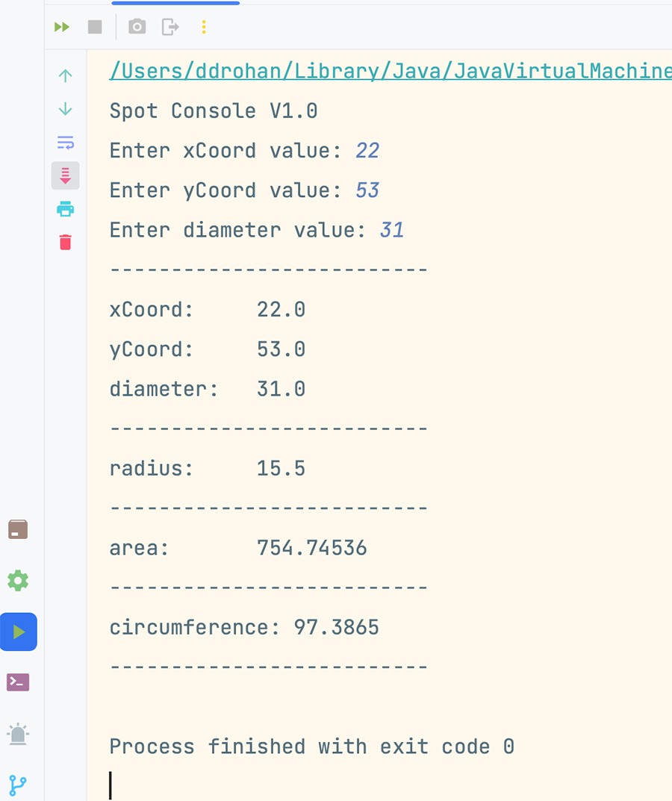Open the Terminal tool window
Image resolution: width=672 pixels, height=801 pixels.
[x=18, y=682]
